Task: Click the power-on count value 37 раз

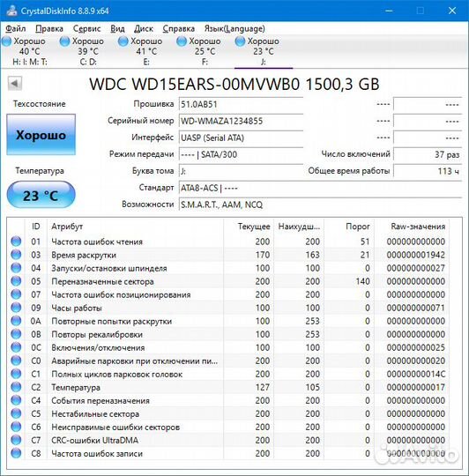Action: tap(428, 154)
